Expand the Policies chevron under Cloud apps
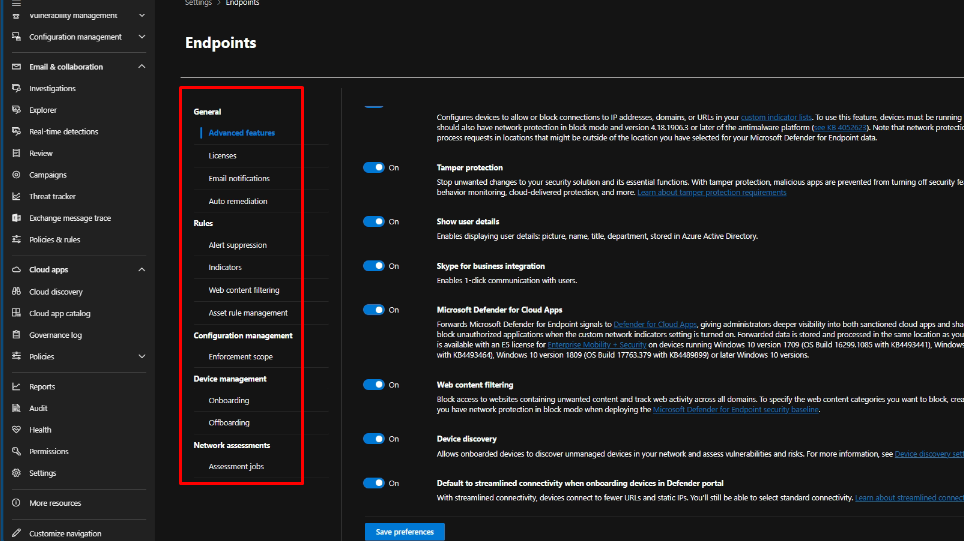The image size is (964, 541). pyautogui.click(x=142, y=356)
